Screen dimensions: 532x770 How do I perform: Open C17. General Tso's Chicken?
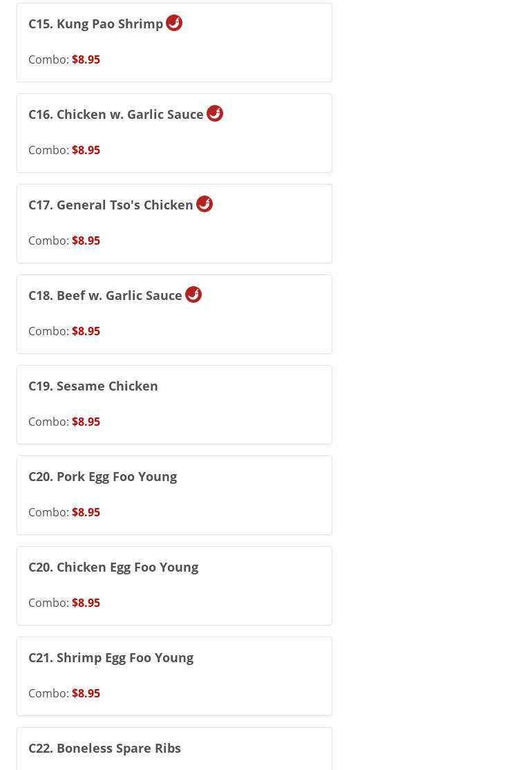[111, 205]
